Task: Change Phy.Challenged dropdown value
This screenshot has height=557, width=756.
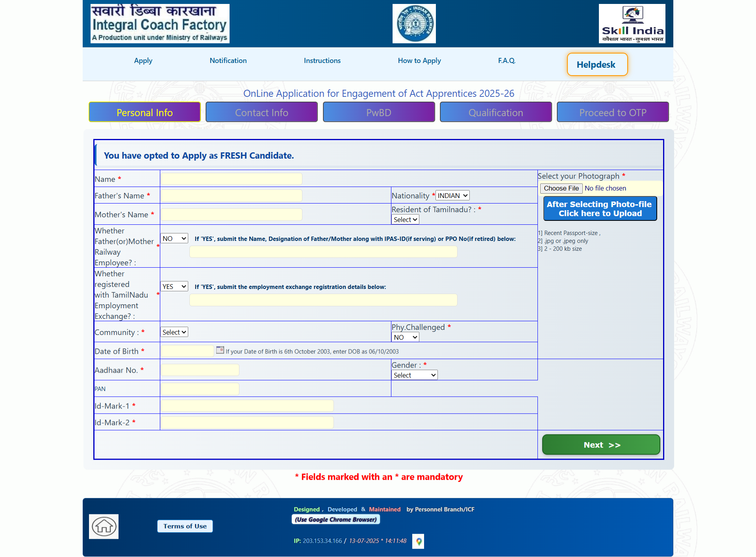Action: pyautogui.click(x=405, y=337)
